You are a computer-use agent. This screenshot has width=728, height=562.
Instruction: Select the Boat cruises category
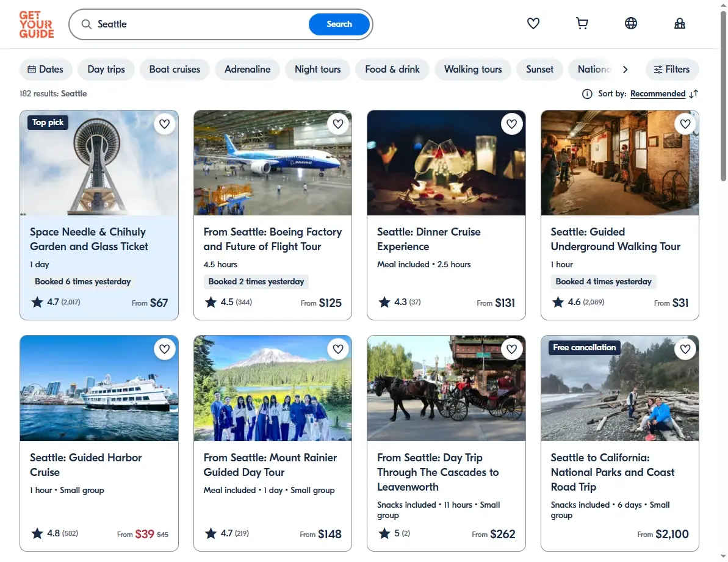175,70
